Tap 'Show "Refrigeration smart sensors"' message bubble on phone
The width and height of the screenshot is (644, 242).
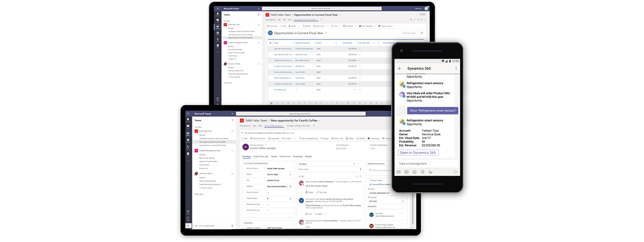433,110
